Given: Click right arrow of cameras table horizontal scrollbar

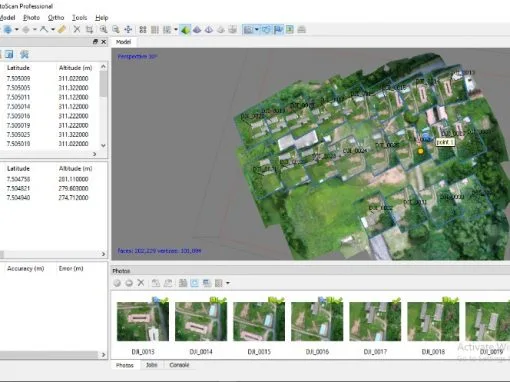Looking at the screenshot, I should pos(95,154).
